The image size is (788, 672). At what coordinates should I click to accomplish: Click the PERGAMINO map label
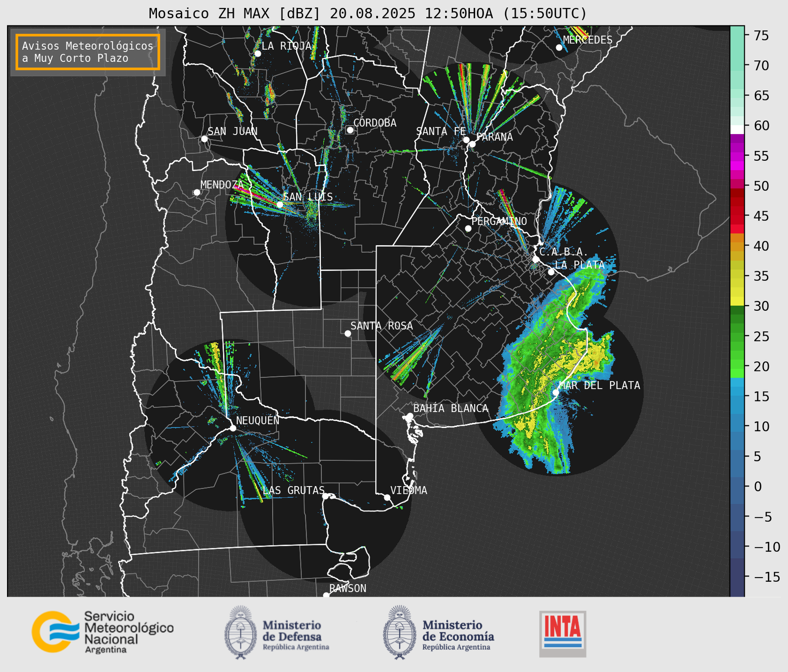(x=499, y=222)
